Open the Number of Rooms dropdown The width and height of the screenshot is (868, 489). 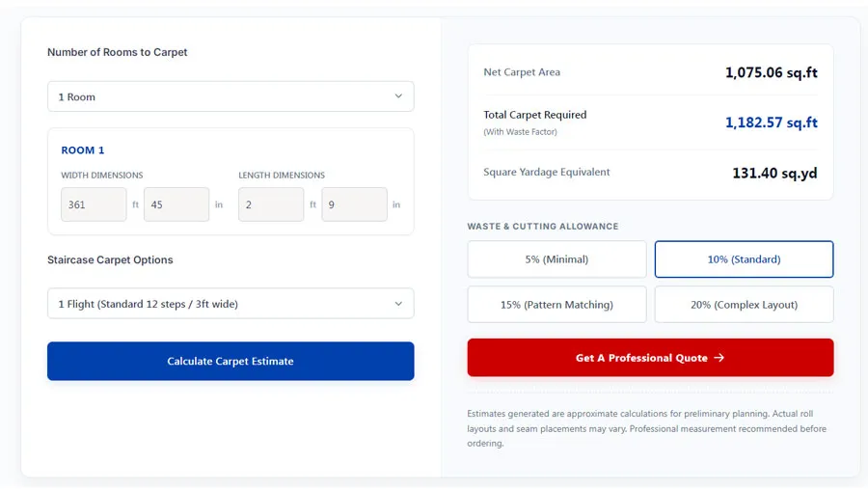(231, 96)
